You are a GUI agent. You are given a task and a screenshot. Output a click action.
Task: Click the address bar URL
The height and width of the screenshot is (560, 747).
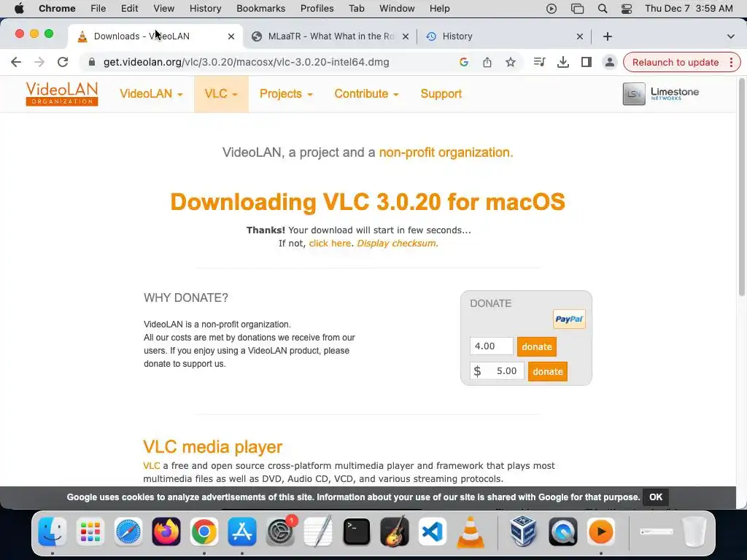(x=247, y=62)
